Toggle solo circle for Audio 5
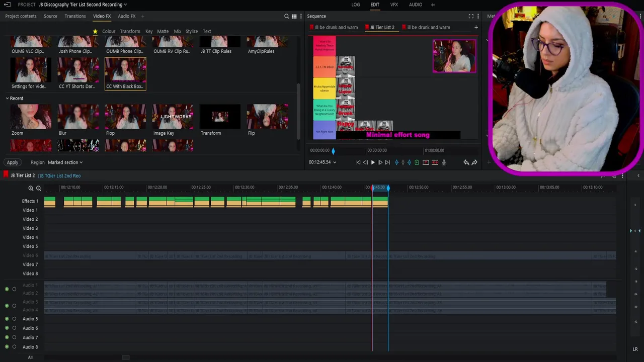644x362 pixels. (14, 319)
